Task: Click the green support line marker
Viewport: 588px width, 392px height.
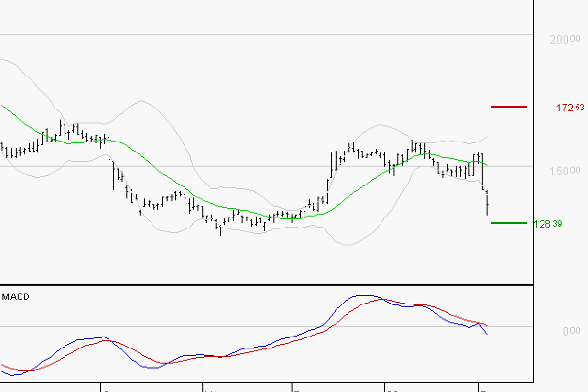Action: tap(509, 222)
